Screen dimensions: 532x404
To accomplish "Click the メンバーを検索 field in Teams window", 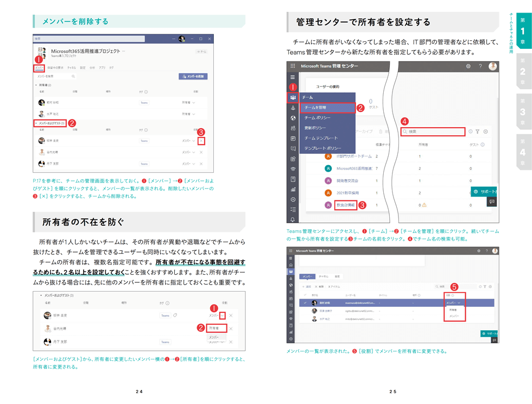I will pos(56,77).
